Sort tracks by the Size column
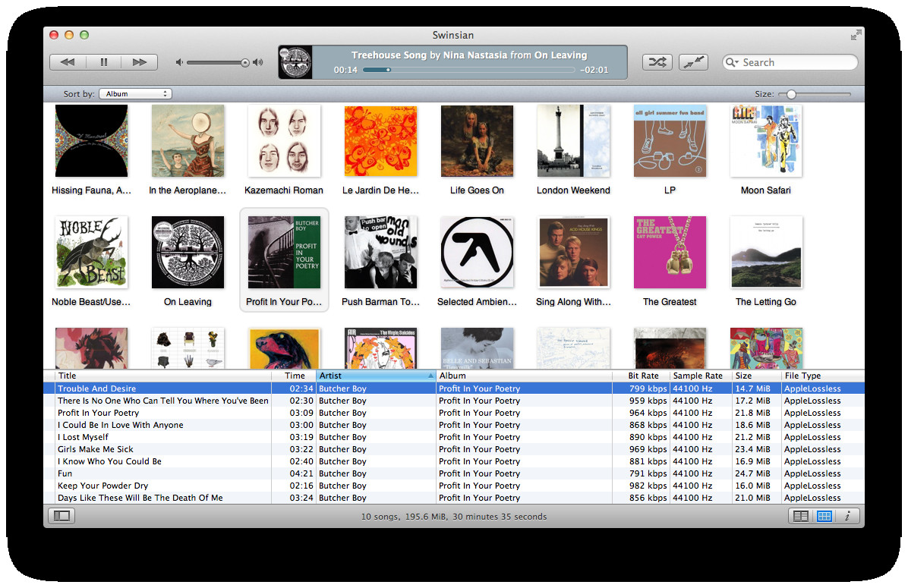 [x=756, y=376]
